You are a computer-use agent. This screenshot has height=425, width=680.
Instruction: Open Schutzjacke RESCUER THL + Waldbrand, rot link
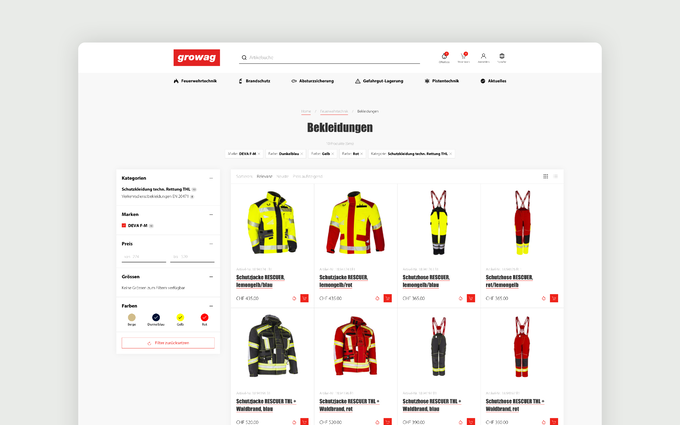[349, 405]
